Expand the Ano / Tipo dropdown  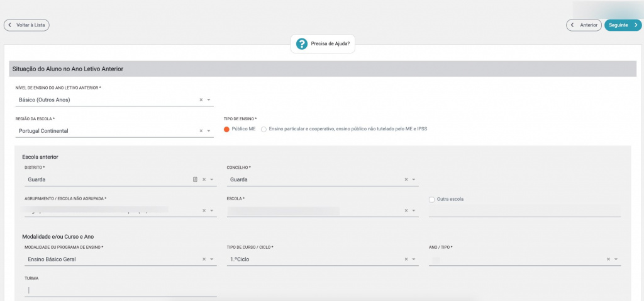616,259
